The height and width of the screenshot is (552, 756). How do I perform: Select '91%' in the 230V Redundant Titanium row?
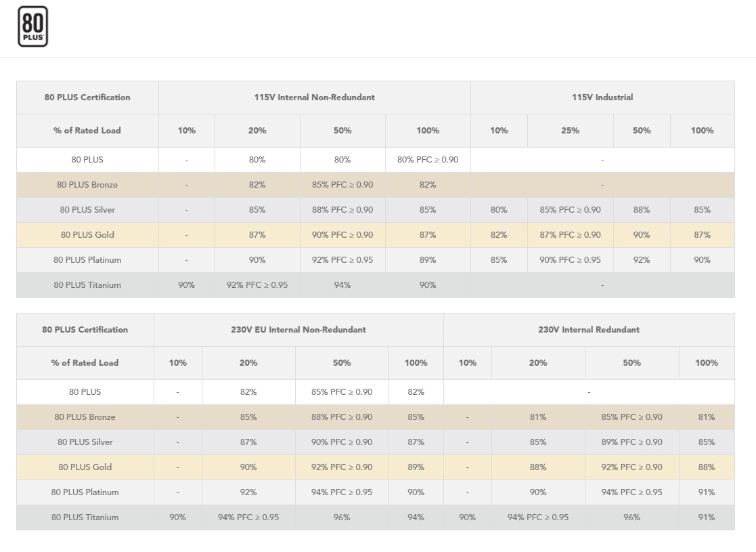(x=707, y=517)
